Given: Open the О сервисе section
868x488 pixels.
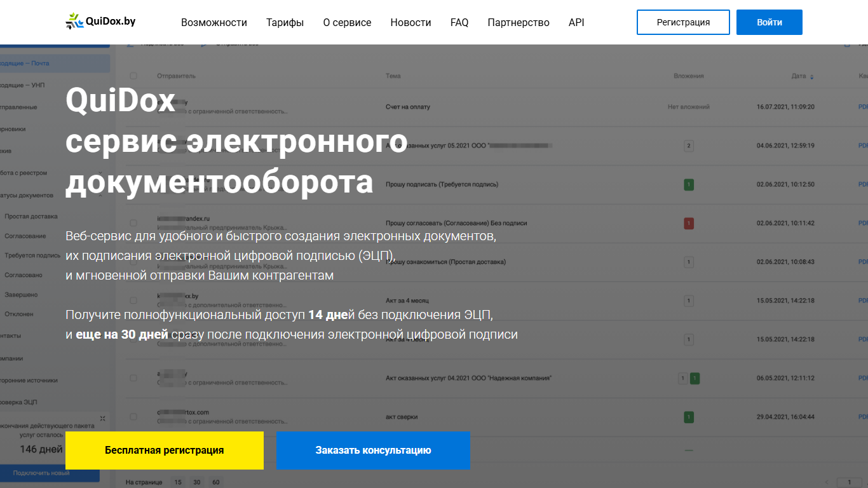Looking at the screenshot, I should tap(347, 22).
